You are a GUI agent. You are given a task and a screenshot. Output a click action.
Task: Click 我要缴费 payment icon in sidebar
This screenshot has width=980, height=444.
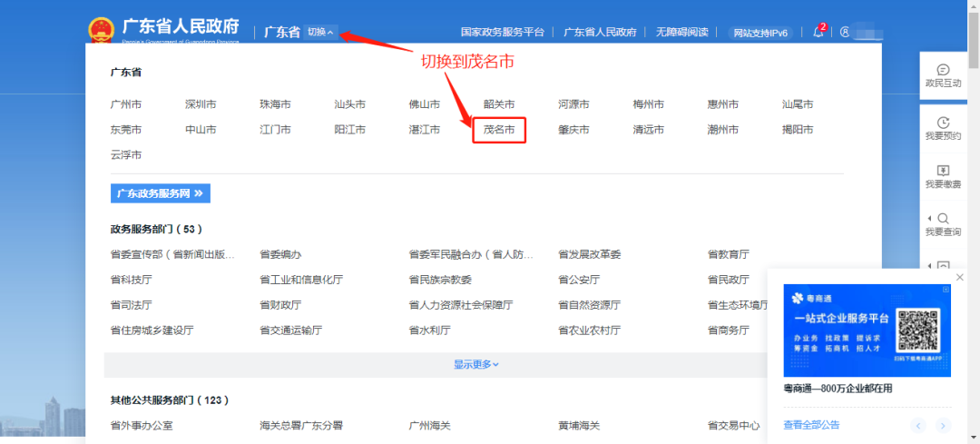pos(943,176)
